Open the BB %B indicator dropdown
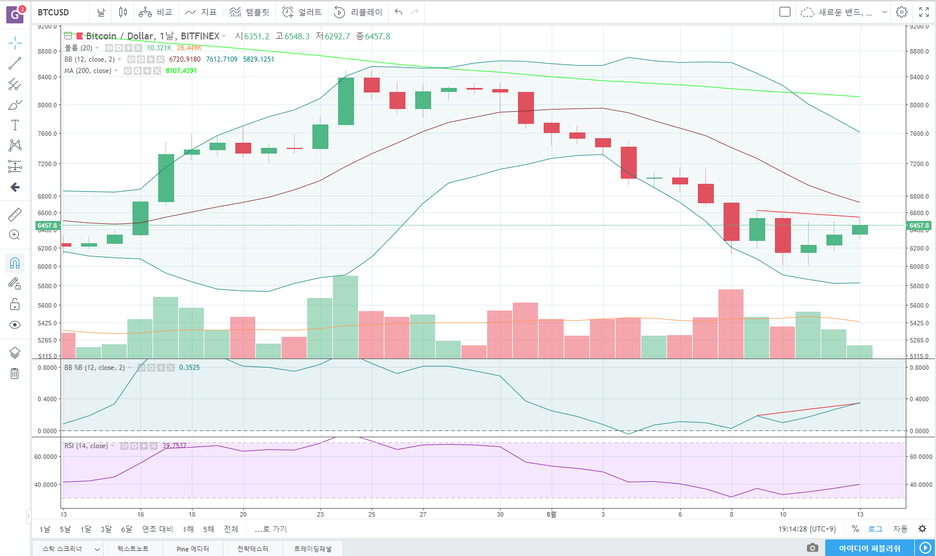Screen dimensions: 936x556 [130, 367]
